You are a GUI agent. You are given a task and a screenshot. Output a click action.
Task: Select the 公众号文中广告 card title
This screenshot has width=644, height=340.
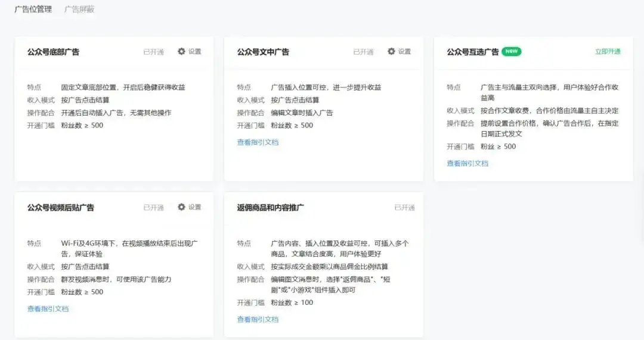[263, 52]
